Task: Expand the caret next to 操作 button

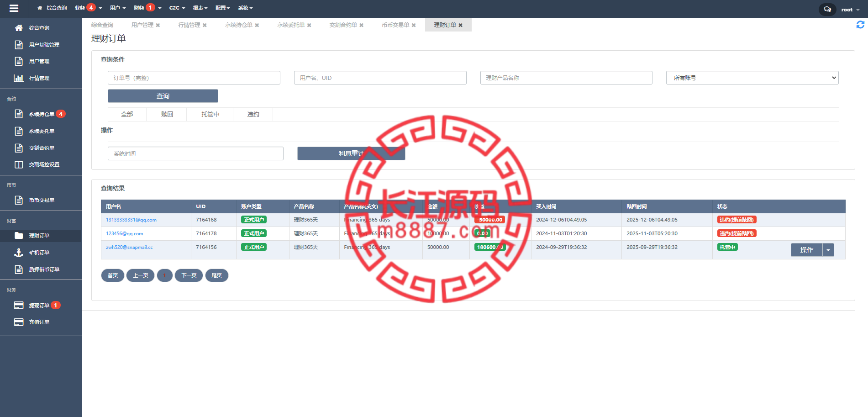Action: [x=828, y=250]
